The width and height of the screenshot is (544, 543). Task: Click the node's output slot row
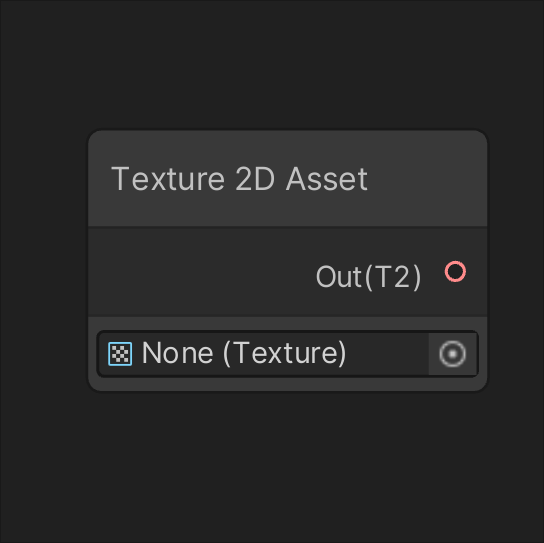[288, 272]
